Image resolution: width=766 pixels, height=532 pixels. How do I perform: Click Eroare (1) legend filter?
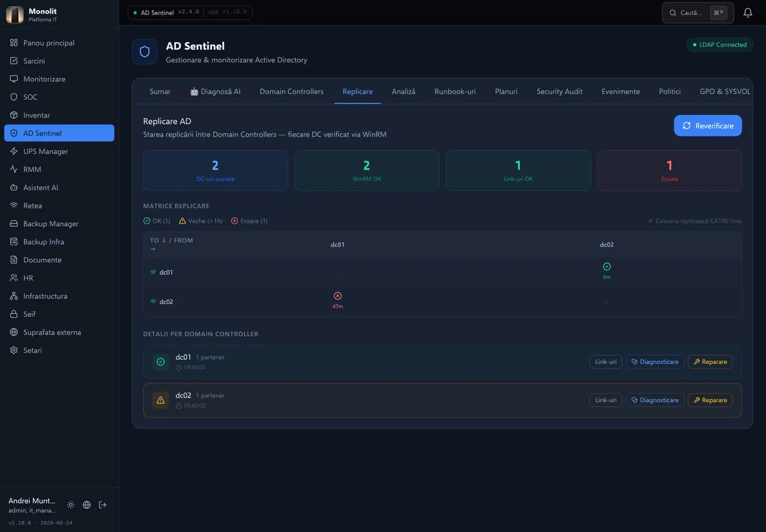(x=249, y=221)
